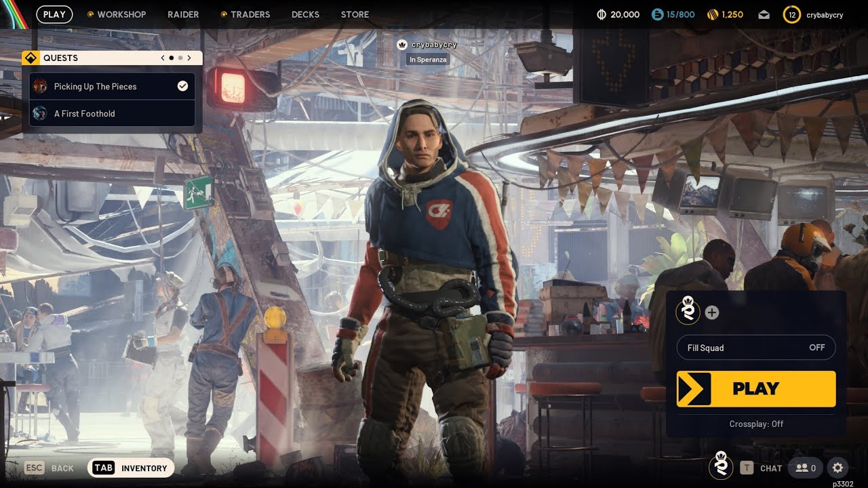Viewport: 868px width, 488px height.
Task: Toggle Fill Squad on
Action: (756, 348)
